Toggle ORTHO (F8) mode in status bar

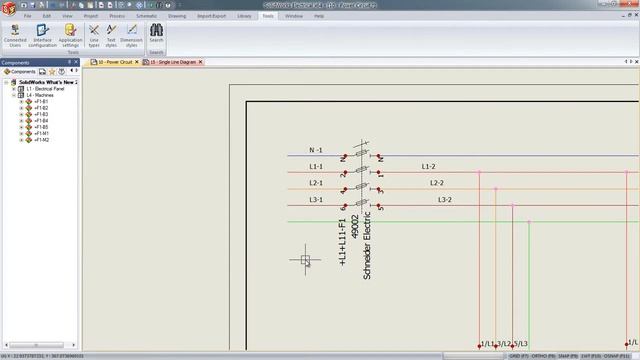pos(543,356)
